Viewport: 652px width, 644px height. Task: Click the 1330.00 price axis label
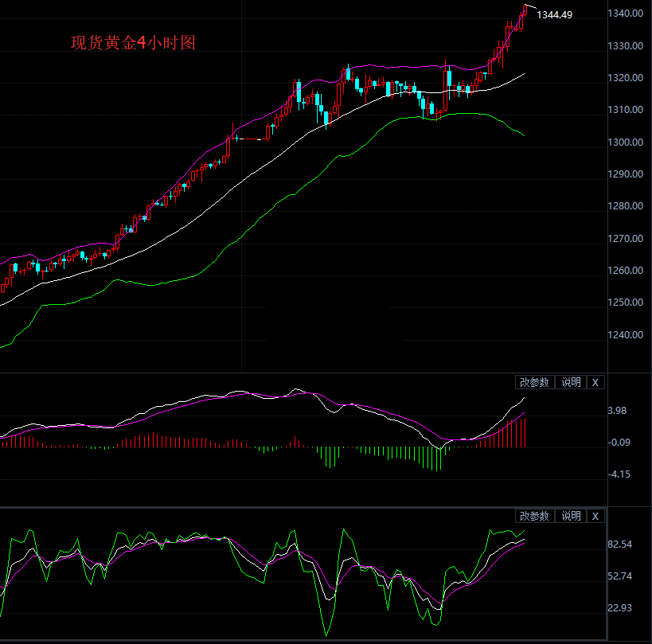[626, 45]
